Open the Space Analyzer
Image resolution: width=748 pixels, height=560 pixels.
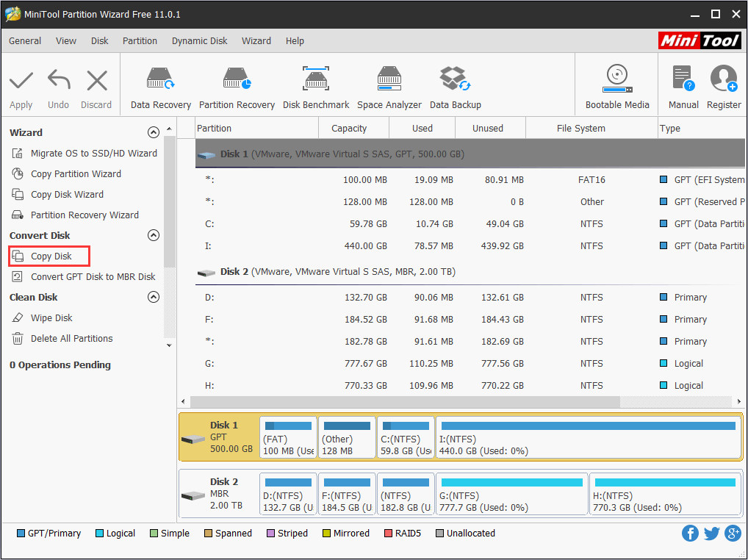point(389,84)
